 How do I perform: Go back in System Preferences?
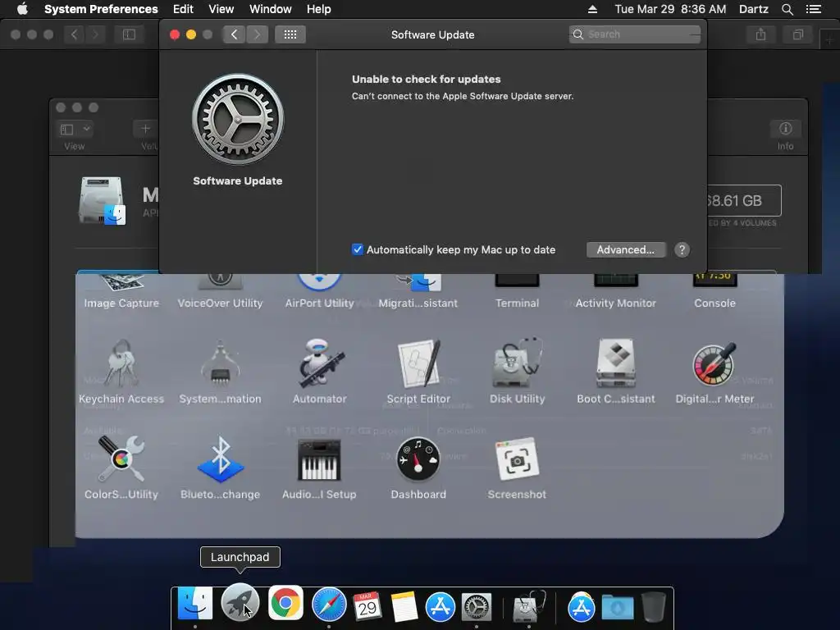point(235,34)
